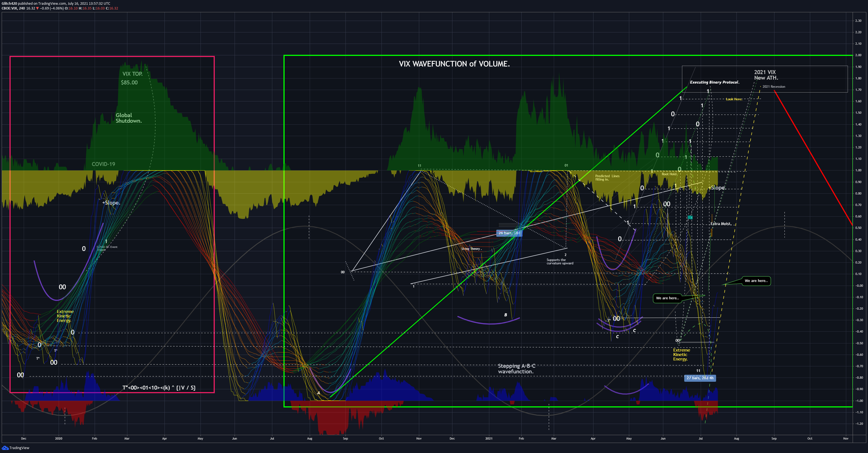
Task: Click the wave label 'B' above purple arc
Action: click(505, 315)
